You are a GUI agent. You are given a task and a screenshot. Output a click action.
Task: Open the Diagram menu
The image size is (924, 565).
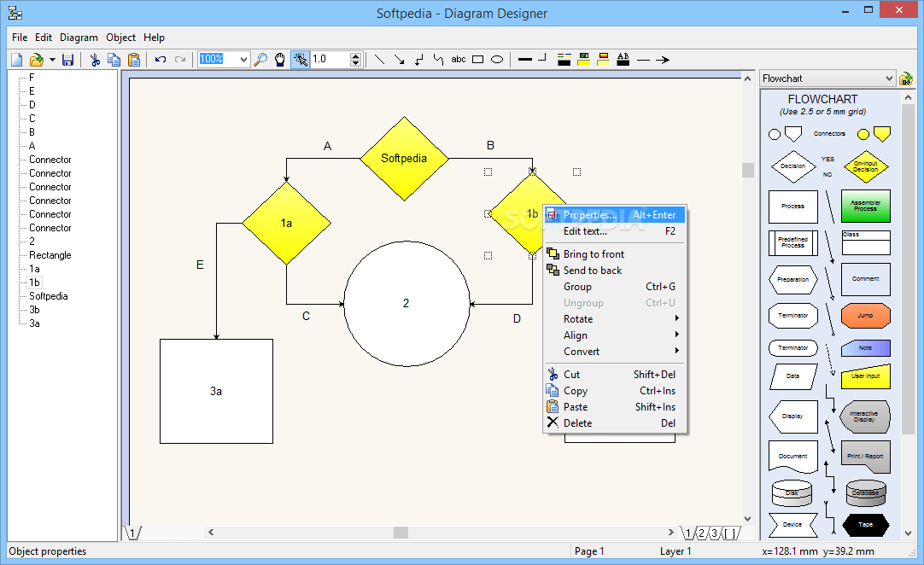click(x=79, y=38)
